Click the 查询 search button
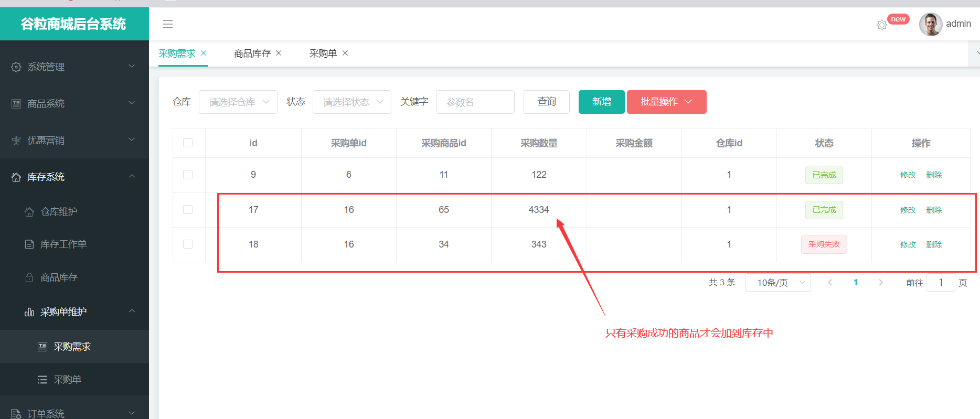980x419 pixels. pyautogui.click(x=547, y=102)
